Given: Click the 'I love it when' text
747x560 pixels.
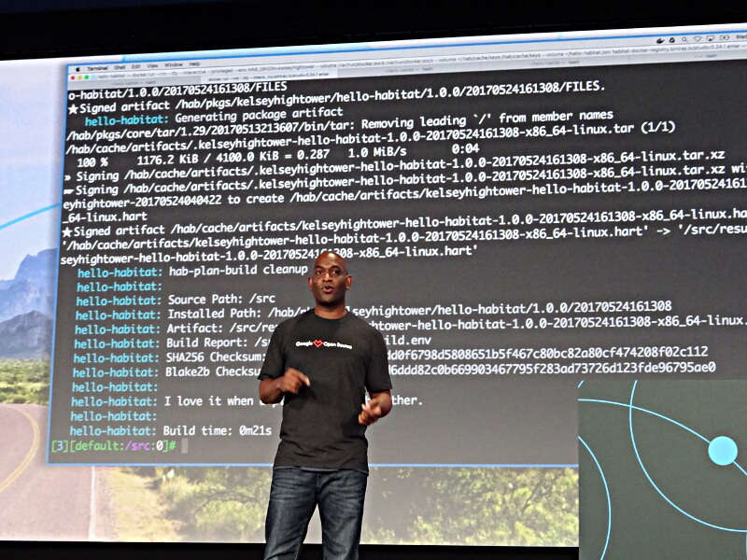Looking at the screenshot, I should click(209, 401).
